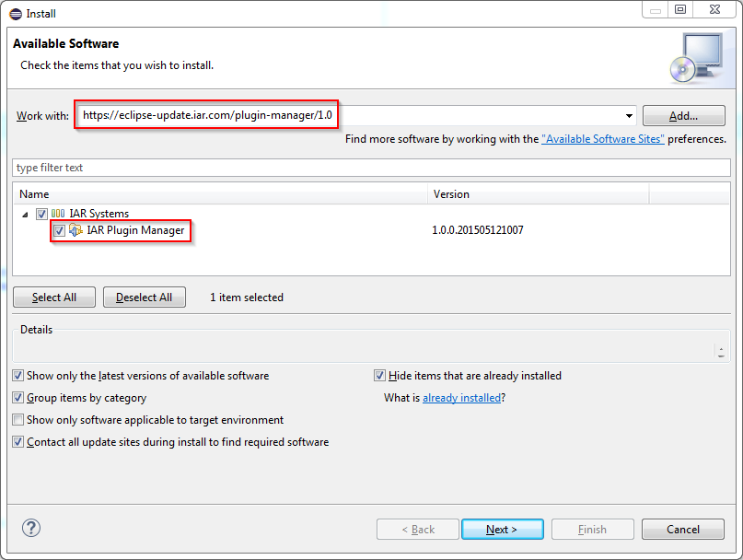Click the Eclipse icon in title bar
The height and width of the screenshot is (560, 743).
16,14
